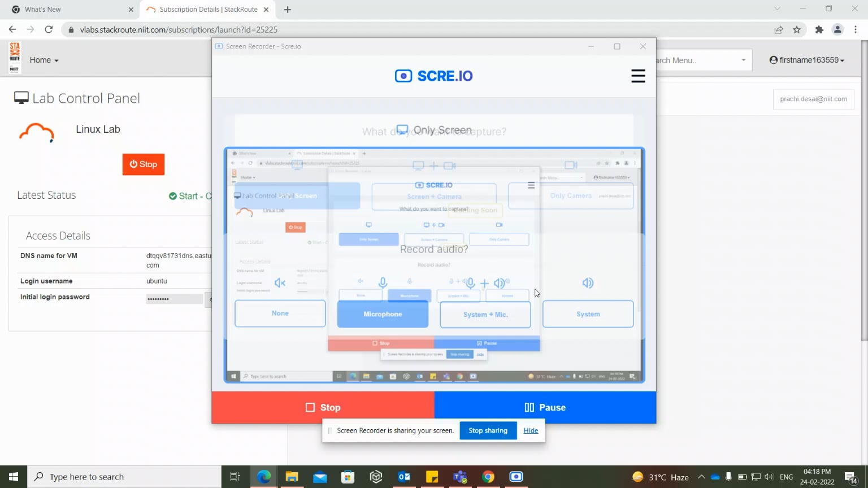Open the Screen Recorder taskbar icon
Screen dimensions: 868x488
(516, 477)
